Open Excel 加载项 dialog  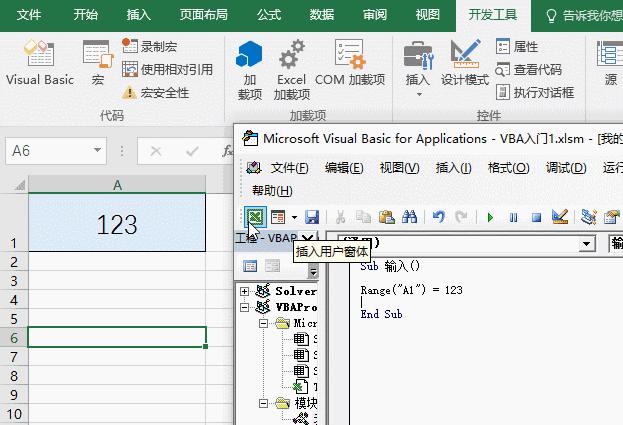click(292, 70)
